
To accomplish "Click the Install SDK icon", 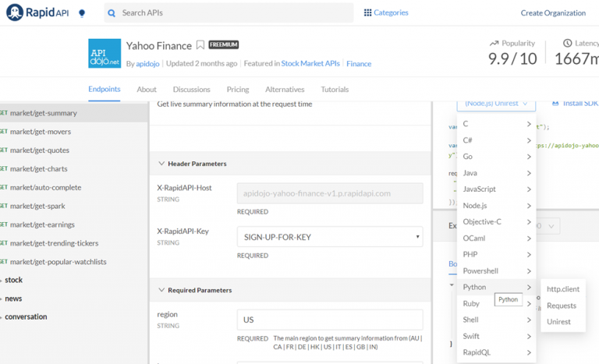I will [x=555, y=103].
